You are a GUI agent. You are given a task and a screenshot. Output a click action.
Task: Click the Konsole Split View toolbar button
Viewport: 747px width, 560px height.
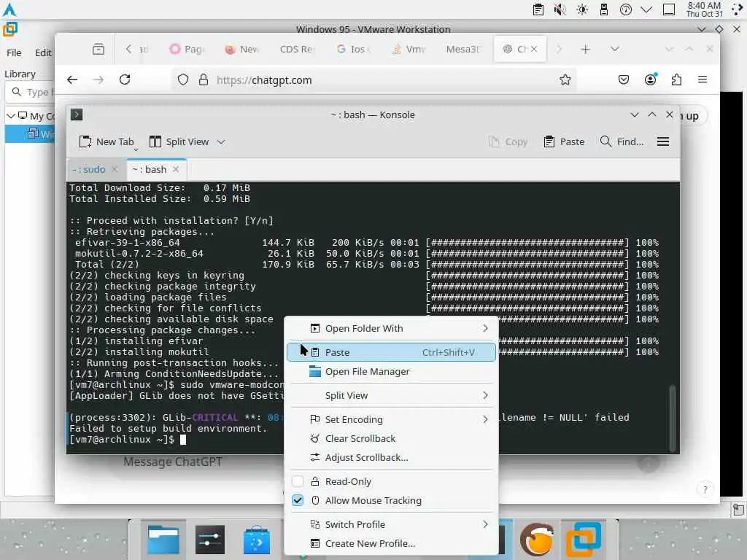click(x=179, y=142)
